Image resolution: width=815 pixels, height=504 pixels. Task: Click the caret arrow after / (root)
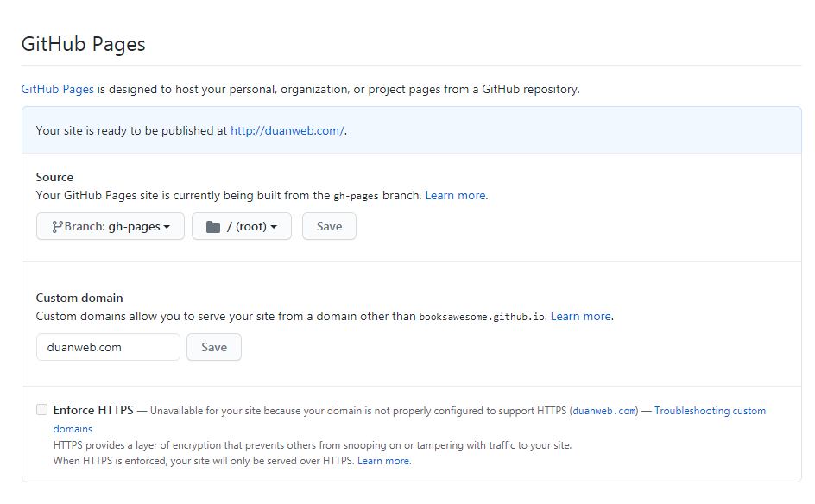[274, 227]
